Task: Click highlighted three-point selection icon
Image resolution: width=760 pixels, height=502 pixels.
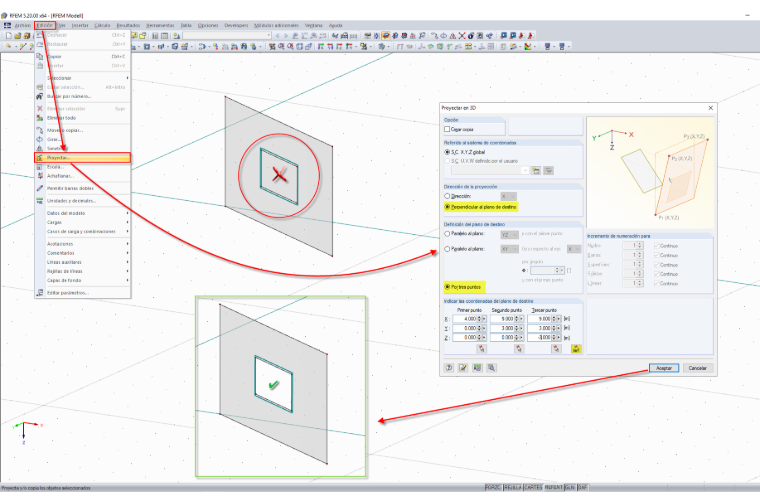Action: (576, 348)
